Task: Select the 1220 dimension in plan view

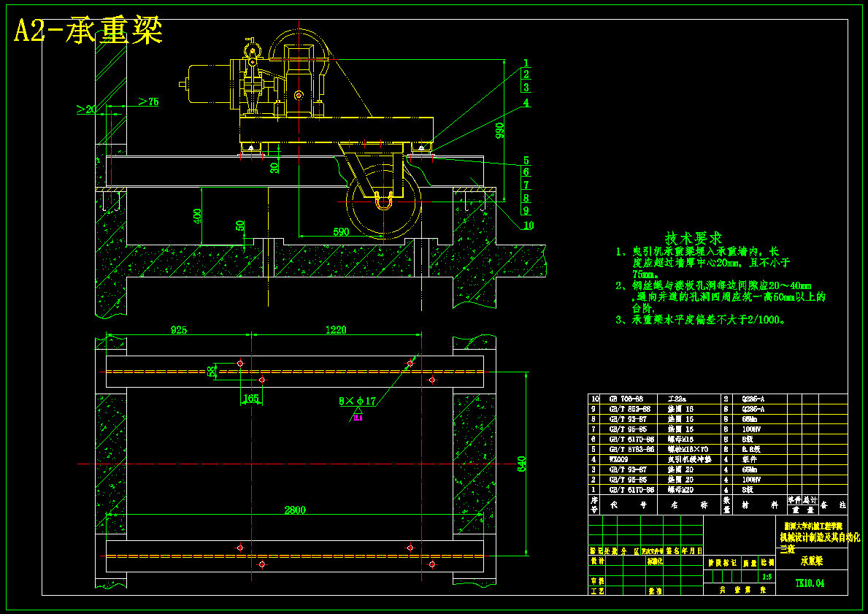Action: click(336, 330)
